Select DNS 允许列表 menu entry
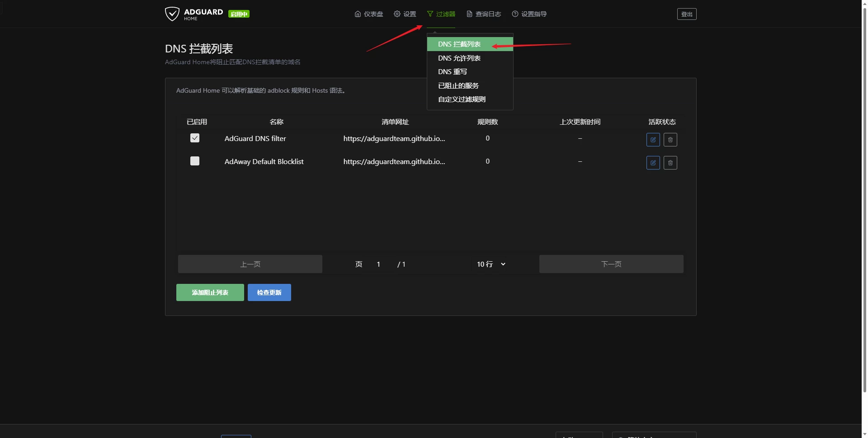This screenshot has height=438, width=868. [x=470, y=58]
